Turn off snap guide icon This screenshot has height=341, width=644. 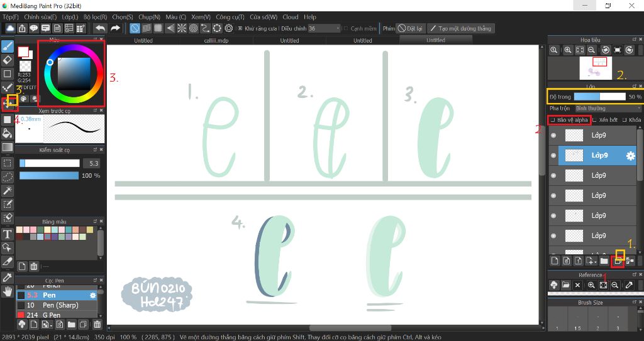click(x=135, y=28)
